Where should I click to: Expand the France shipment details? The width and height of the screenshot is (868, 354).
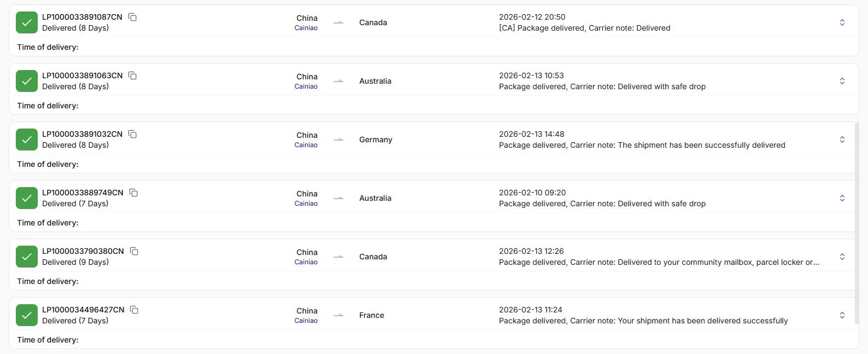click(x=842, y=315)
